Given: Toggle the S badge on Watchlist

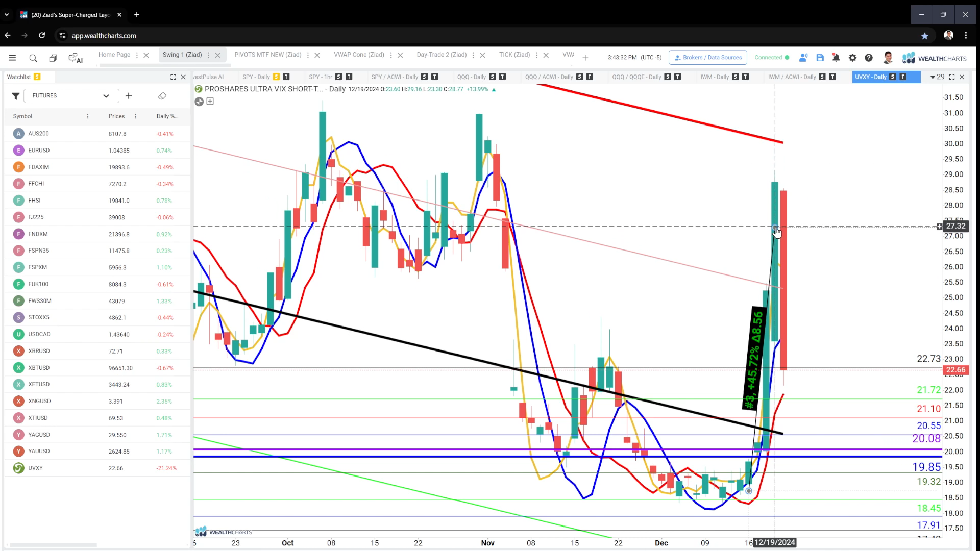Looking at the screenshot, I should pos(37,77).
